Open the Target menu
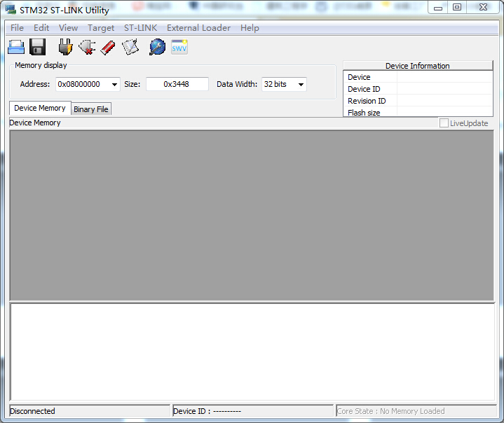 point(101,28)
